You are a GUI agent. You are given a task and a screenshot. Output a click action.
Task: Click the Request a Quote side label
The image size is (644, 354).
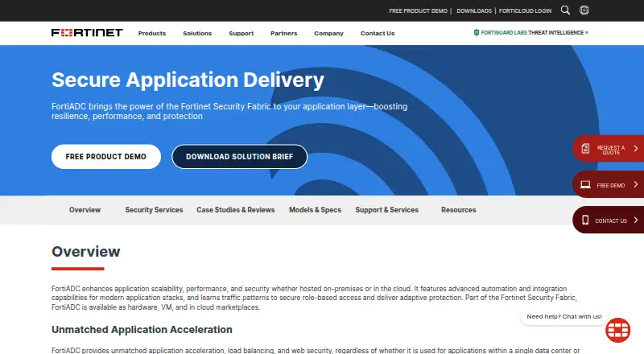(611, 150)
